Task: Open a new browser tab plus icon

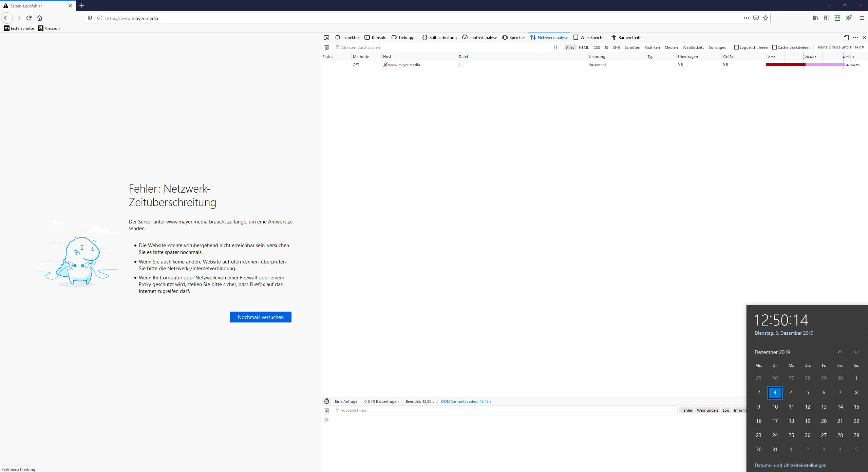Action: [82, 5]
